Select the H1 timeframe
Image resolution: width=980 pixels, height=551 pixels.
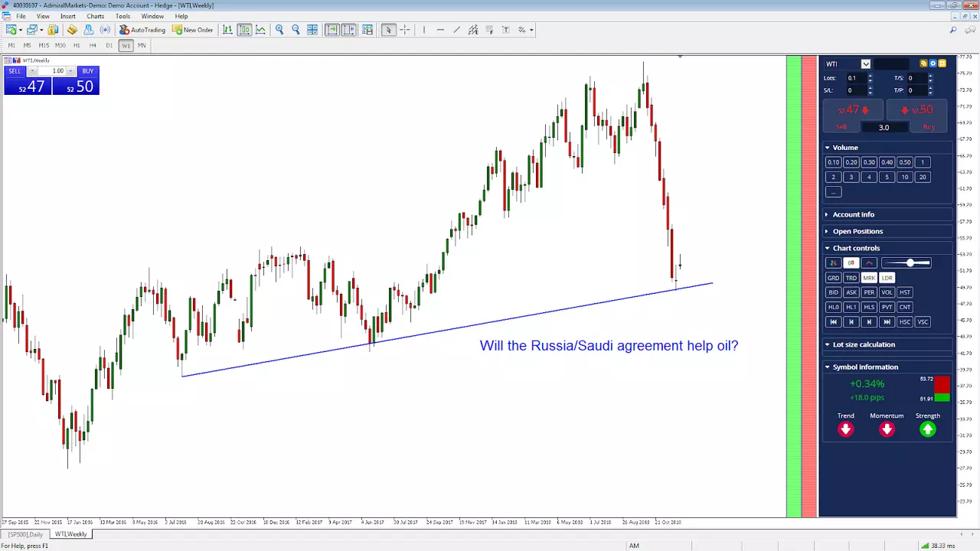(77, 45)
